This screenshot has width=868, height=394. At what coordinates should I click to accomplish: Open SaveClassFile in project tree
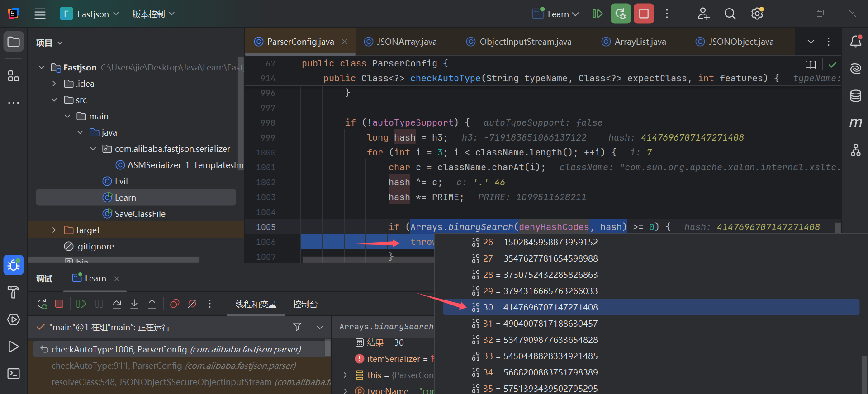(x=140, y=214)
